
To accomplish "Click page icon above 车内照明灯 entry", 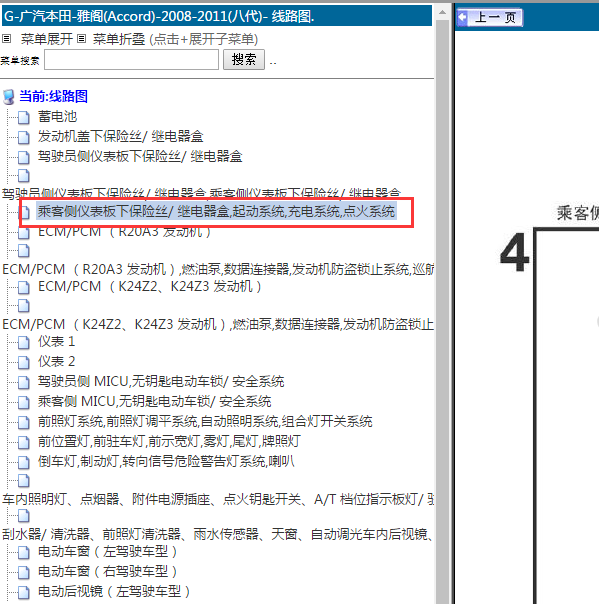I will pos(23,481).
